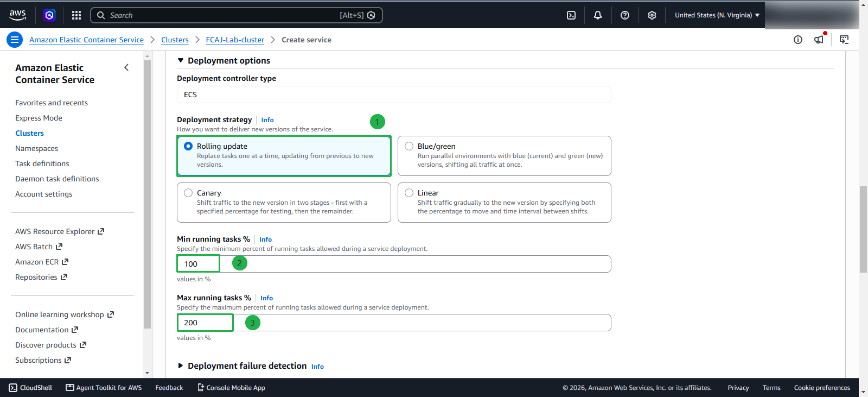Screen dimensions: 868x397
Task: Select the Rolling update strategy
Action: (x=284, y=156)
